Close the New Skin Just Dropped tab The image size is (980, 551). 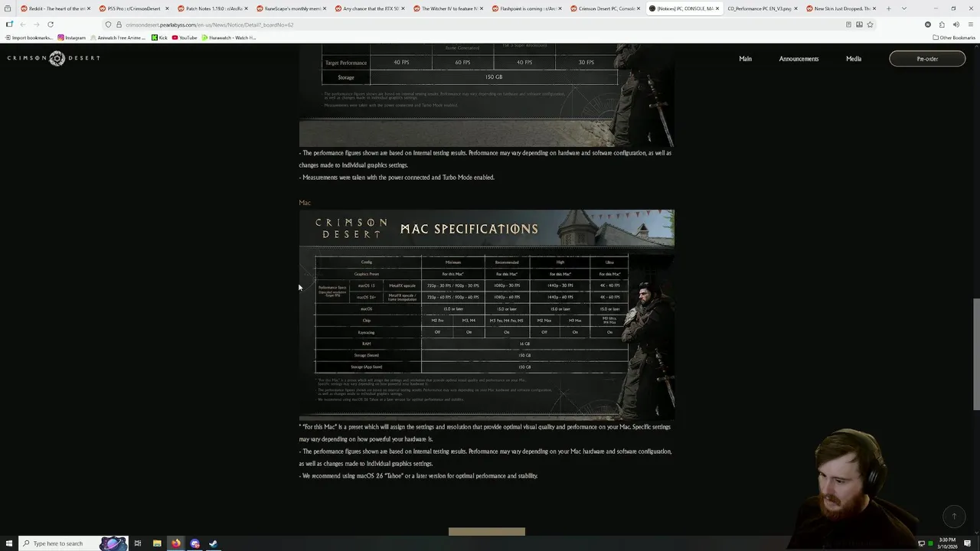[874, 8]
